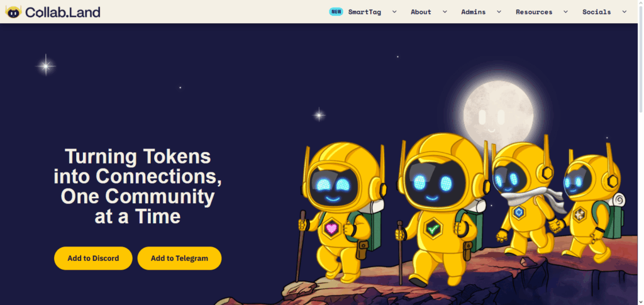The height and width of the screenshot is (305, 644).
Task: Click the pink heart badge on leftmost robot
Action: pyautogui.click(x=331, y=228)
